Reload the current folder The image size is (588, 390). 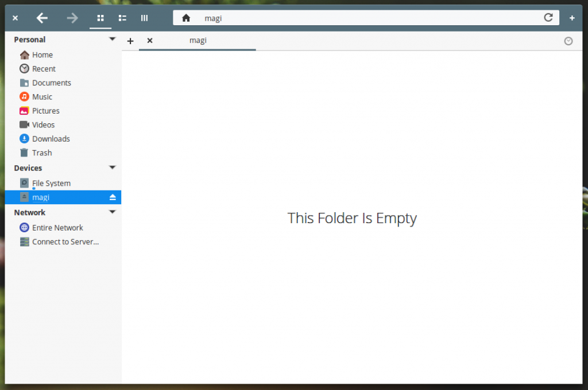(548, 18)
